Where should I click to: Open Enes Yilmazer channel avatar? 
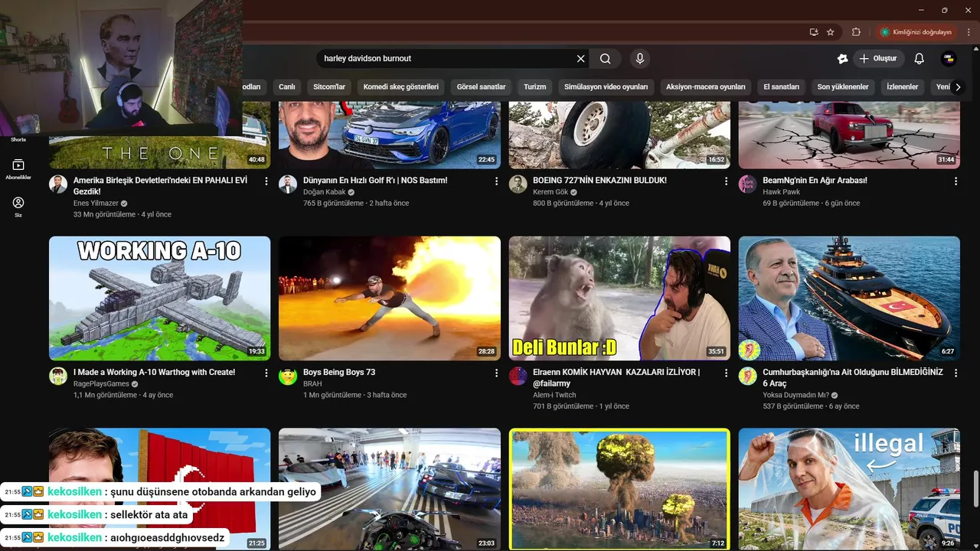pos(58,184)
